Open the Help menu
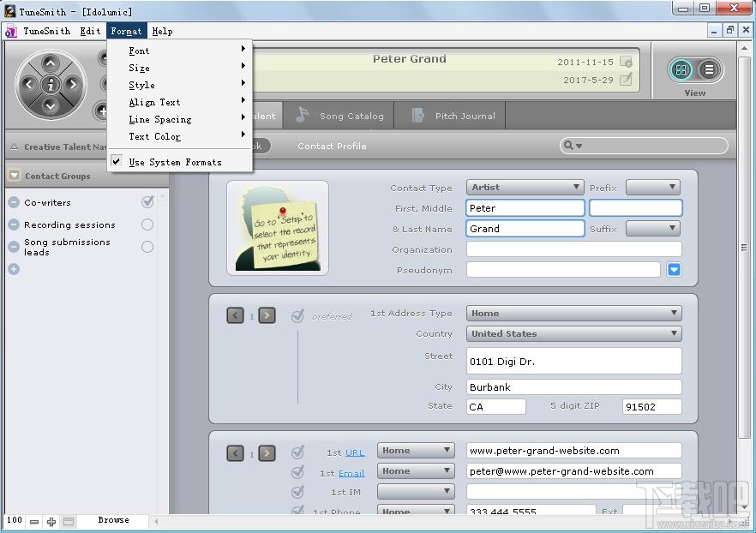The image size is (756, 533). point(163,32)
